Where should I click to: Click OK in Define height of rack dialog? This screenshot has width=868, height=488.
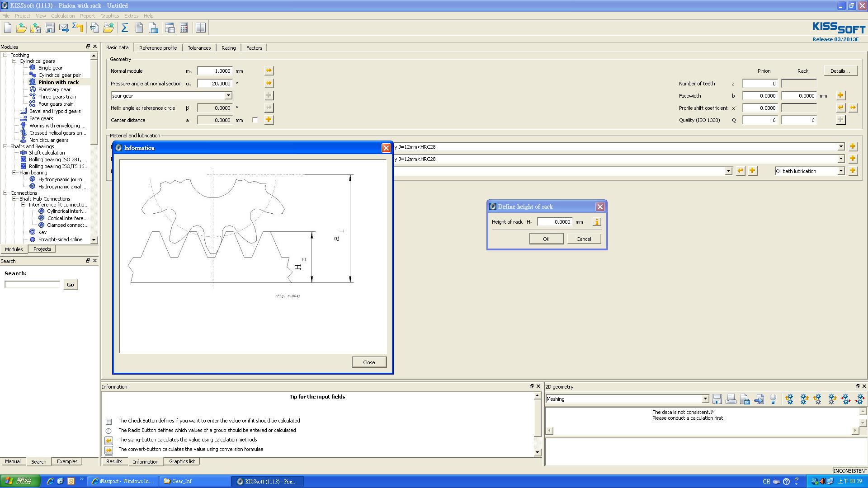tap(546, 239)
